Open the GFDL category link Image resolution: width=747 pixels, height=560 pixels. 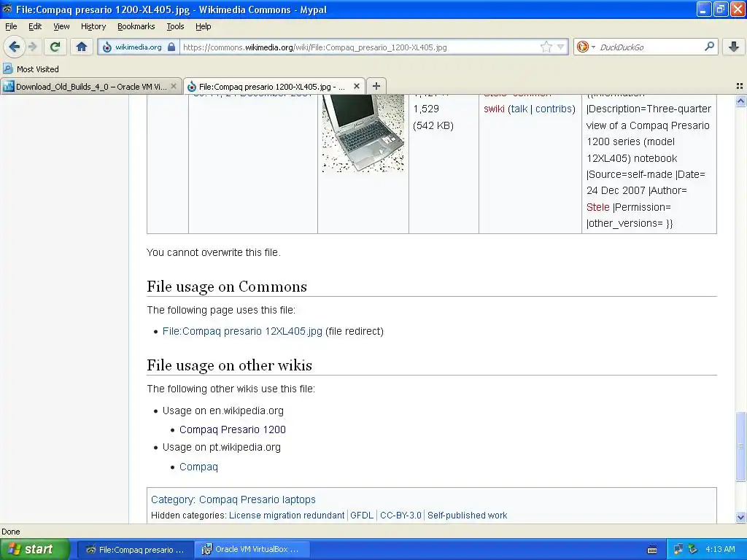tap(362, 516)
